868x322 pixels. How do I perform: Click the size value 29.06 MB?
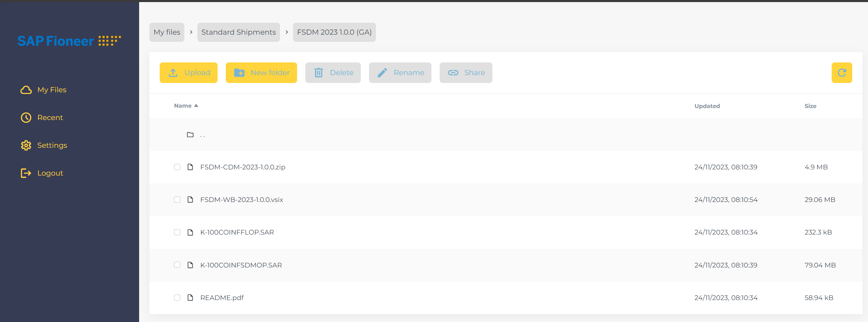pos(820,200)
